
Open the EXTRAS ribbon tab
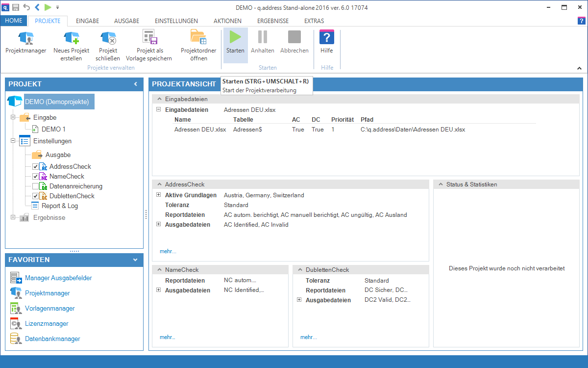point(314,21)
